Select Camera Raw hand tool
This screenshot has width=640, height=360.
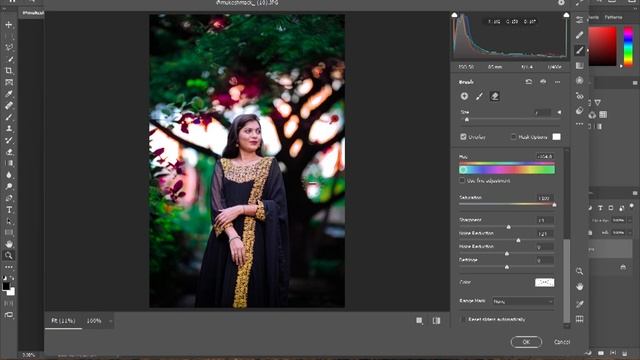pyautogui.click(x=580, y=287)
